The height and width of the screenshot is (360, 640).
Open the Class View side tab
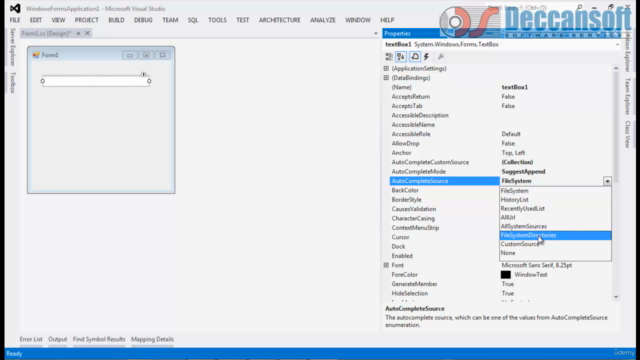pos(628,134)
